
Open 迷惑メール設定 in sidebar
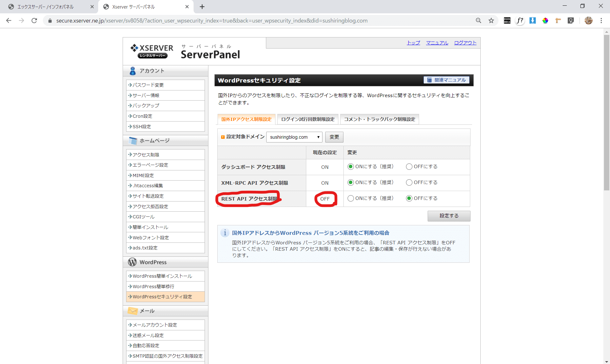pos(165,335)
